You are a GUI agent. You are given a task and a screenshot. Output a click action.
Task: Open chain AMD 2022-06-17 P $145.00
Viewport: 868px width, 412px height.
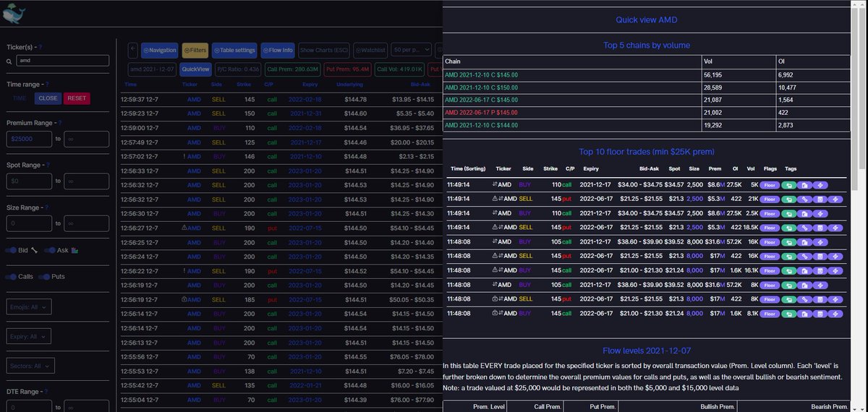(x=481, y=113)
